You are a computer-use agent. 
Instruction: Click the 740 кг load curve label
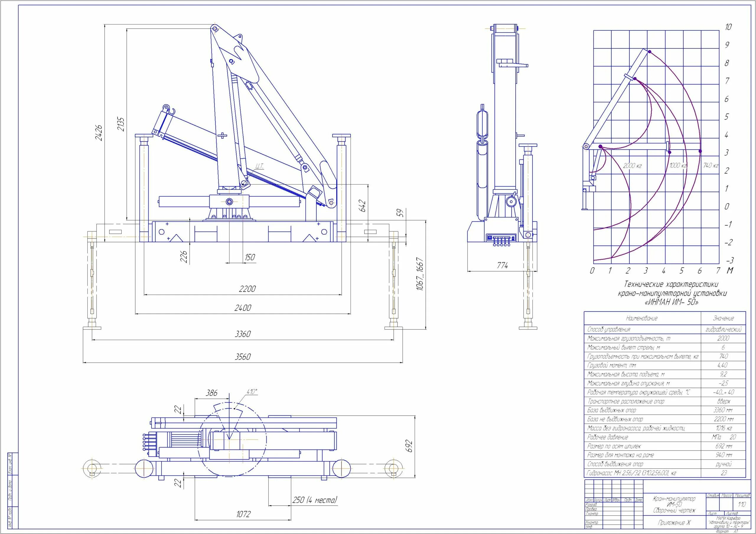(711, 165)
